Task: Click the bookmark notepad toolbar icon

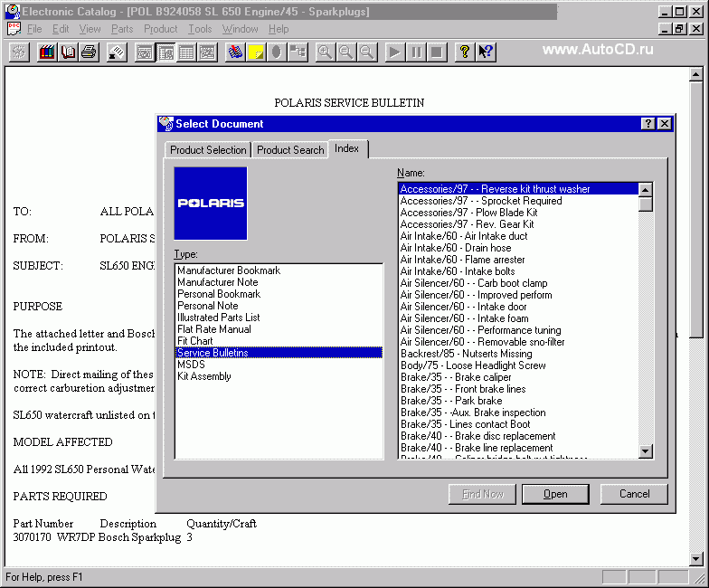Action: coord(235,52)
